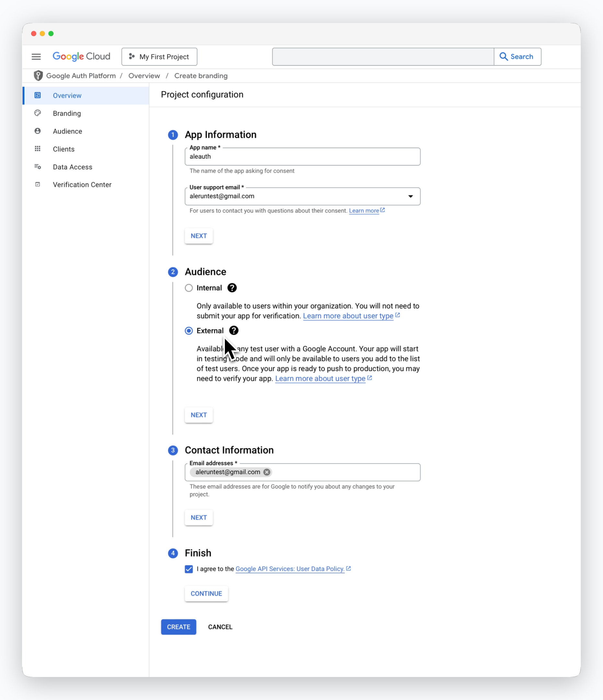The width and height of the screenshot is (603, 700).
Task: Click the Finish heading
Action: (x=198, y=553)
